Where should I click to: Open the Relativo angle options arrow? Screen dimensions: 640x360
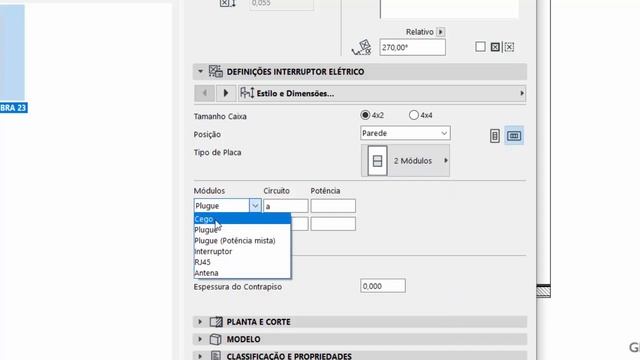click(440, 32)
